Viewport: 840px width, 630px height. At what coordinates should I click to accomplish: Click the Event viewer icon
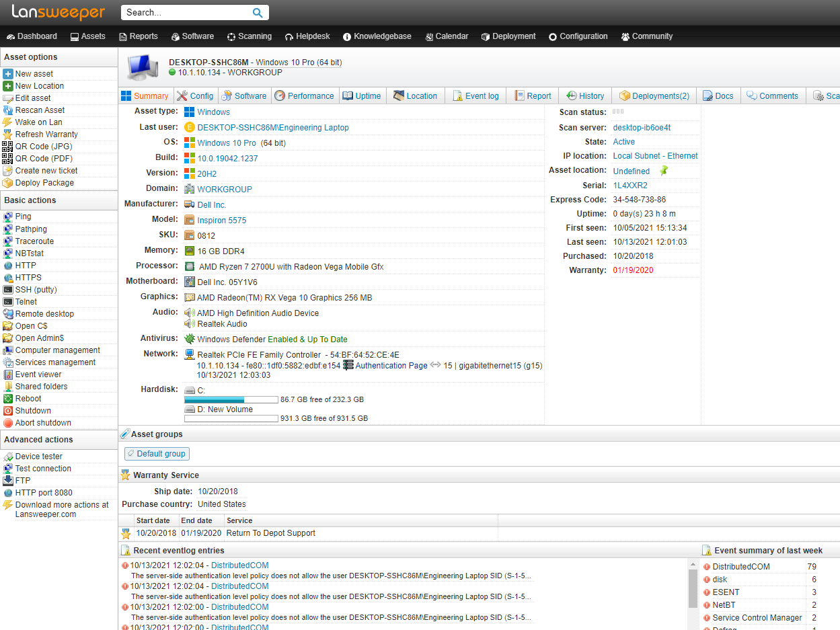coord(8,375)
